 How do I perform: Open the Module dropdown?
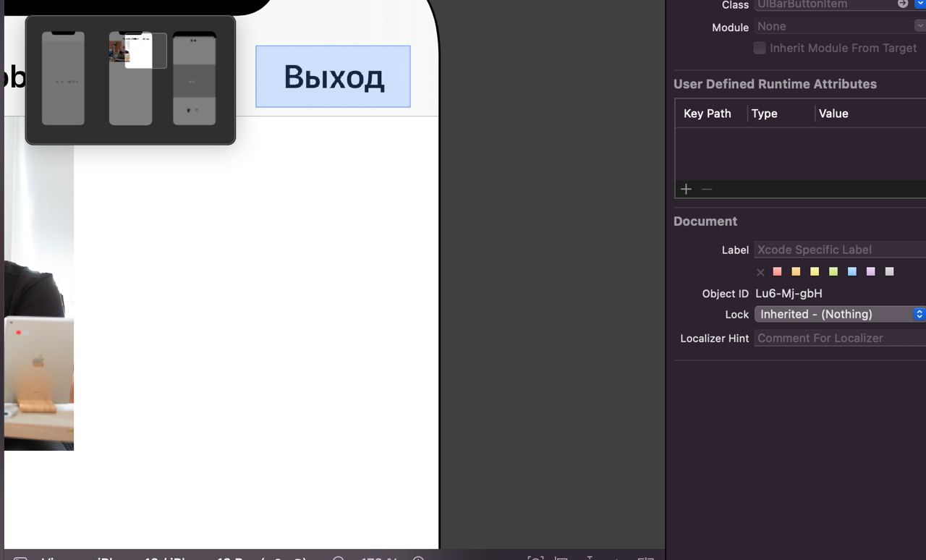pyautogui.click(x=920, y=26)
